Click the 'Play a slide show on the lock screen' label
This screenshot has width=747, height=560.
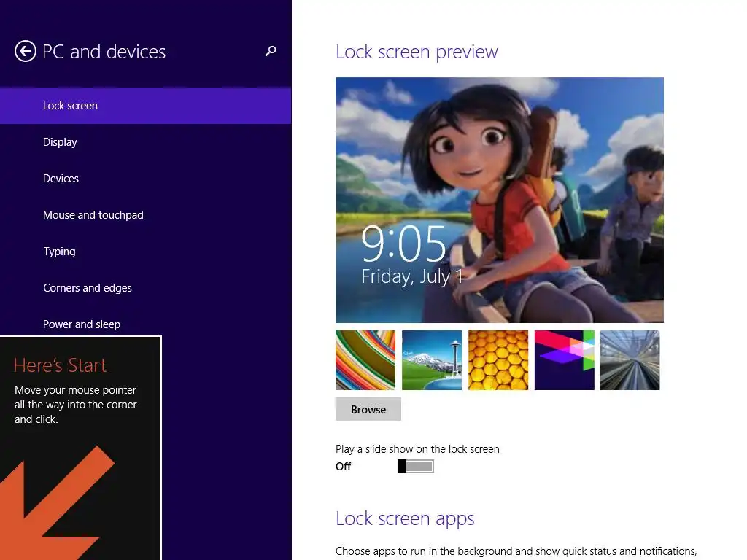[x=417, y=449]
